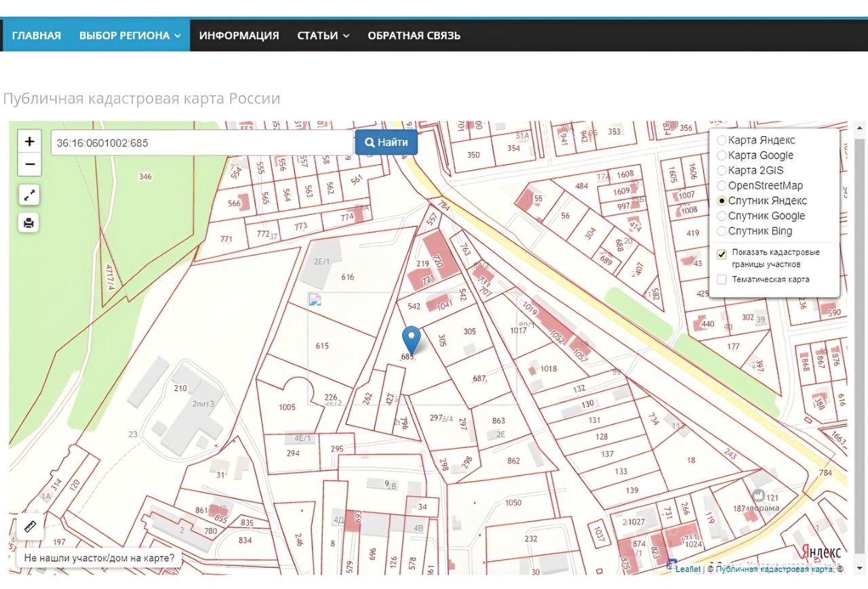Click parcel number 863 on map

click(x=498, y=421)
